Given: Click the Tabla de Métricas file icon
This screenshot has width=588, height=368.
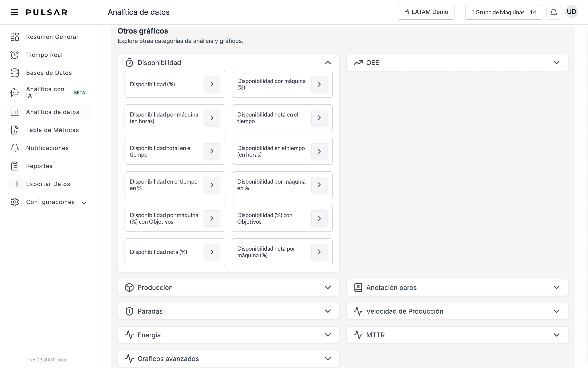Looking at the screenshot, I should tap(14, 130).
